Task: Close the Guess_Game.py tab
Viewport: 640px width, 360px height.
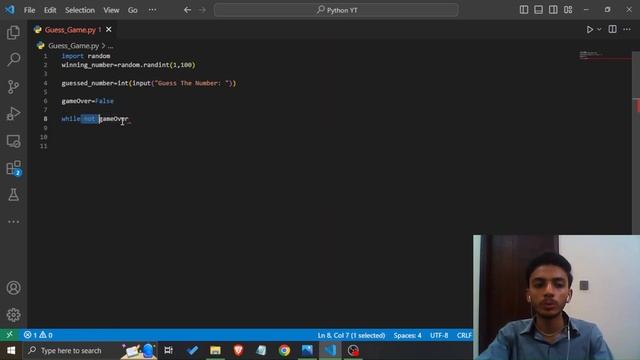Action: click(109, 29)
